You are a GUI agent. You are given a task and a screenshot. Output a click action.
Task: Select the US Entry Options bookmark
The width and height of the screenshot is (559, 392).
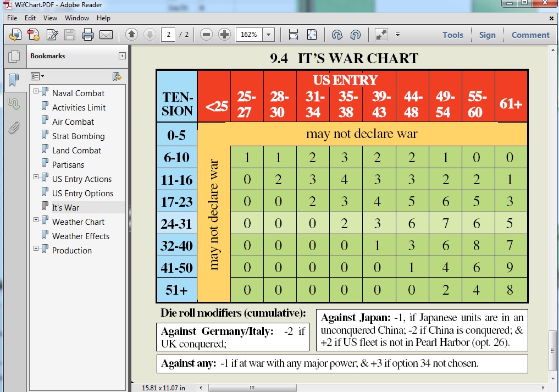click(82, 193)
